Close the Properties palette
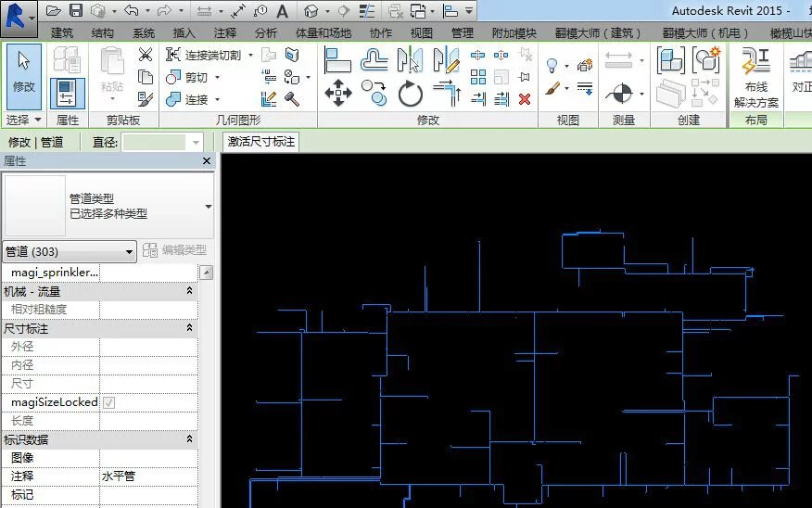Screen dimensions: 812x508 (207, 161)
